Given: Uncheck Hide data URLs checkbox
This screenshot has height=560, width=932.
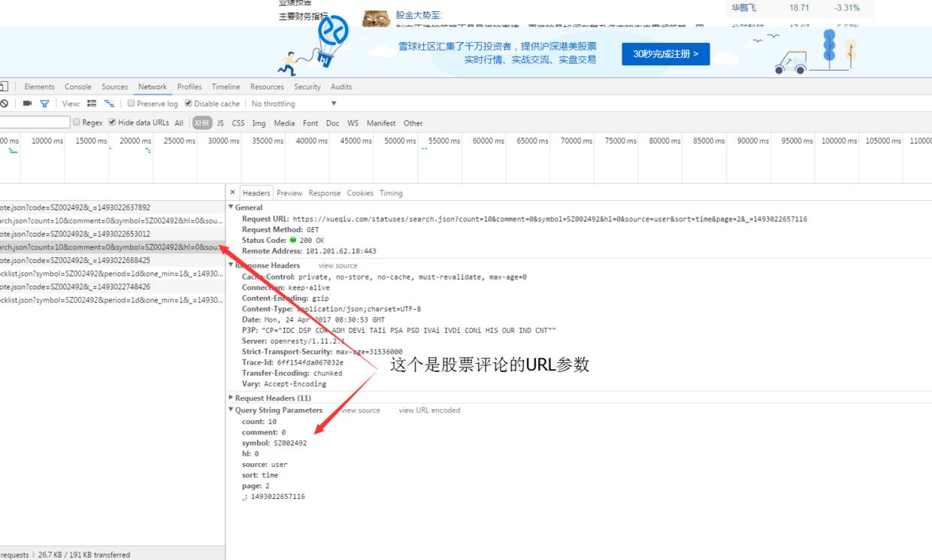Looking at the screenshot, I should [112, 123].
